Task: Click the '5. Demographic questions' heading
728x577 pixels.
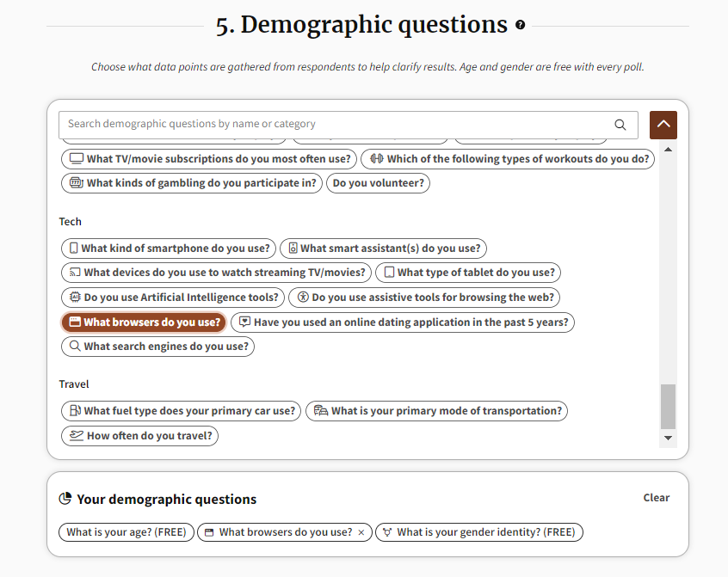Action: click(361, 25)
